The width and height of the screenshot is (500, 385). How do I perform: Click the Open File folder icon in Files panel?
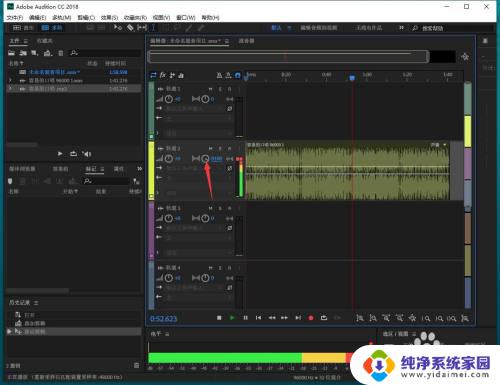pos(11,53)
